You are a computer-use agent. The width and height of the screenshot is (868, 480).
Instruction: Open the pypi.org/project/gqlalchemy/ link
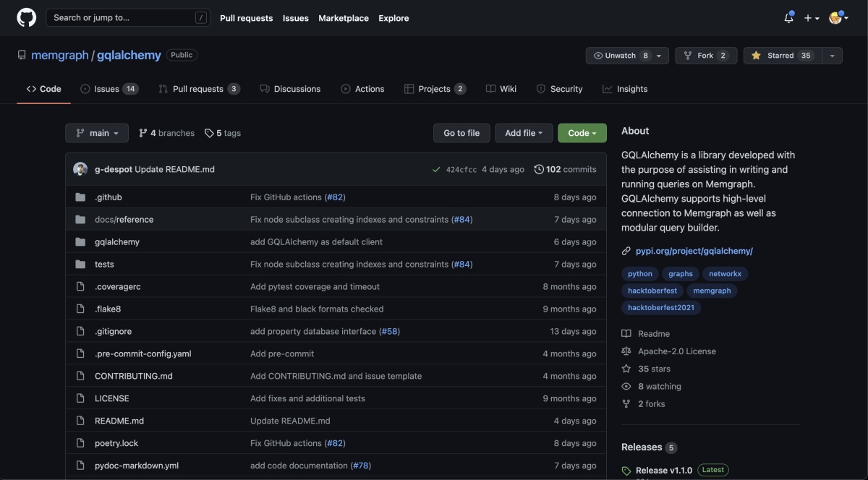[x=694, y=252]
